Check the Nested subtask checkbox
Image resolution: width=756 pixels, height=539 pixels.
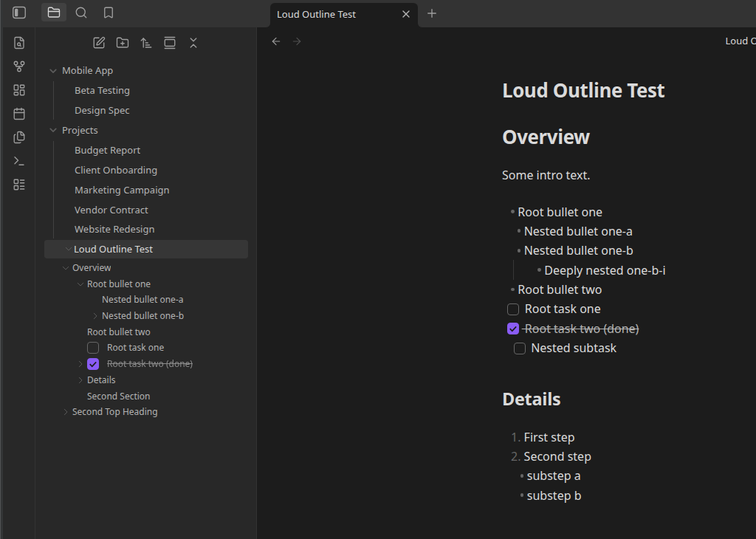[x=520, y=348]
